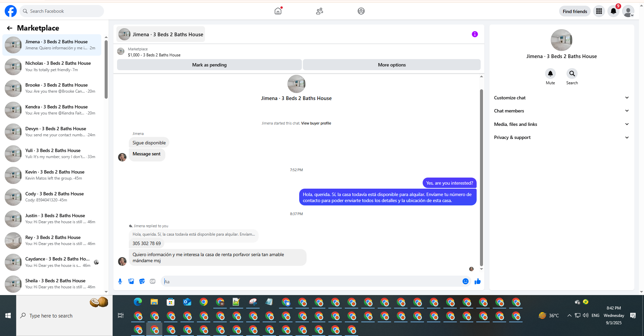Open Devyn chat in the Marketplace list

tap(52, 132)
